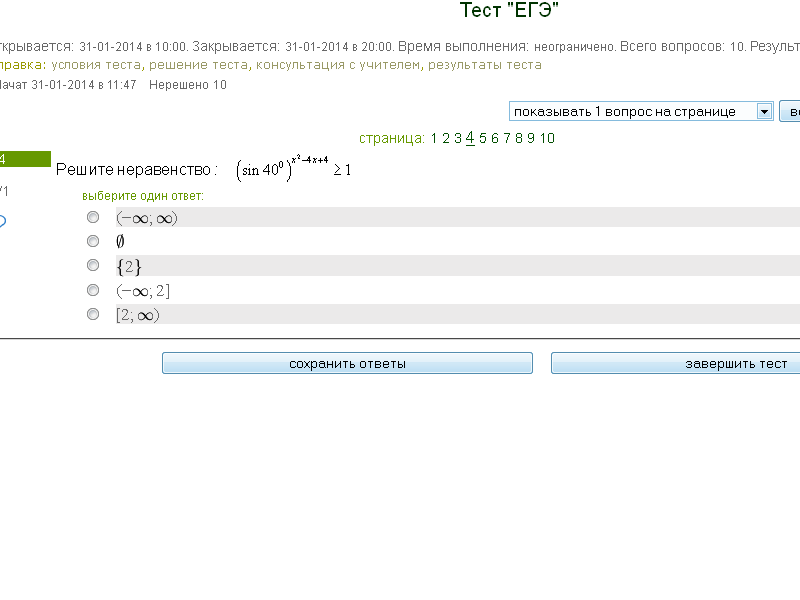The height and width of the screenshot is (600, 800).
Task: Go to page 1 of the test
Action: (x=435, y=138)
